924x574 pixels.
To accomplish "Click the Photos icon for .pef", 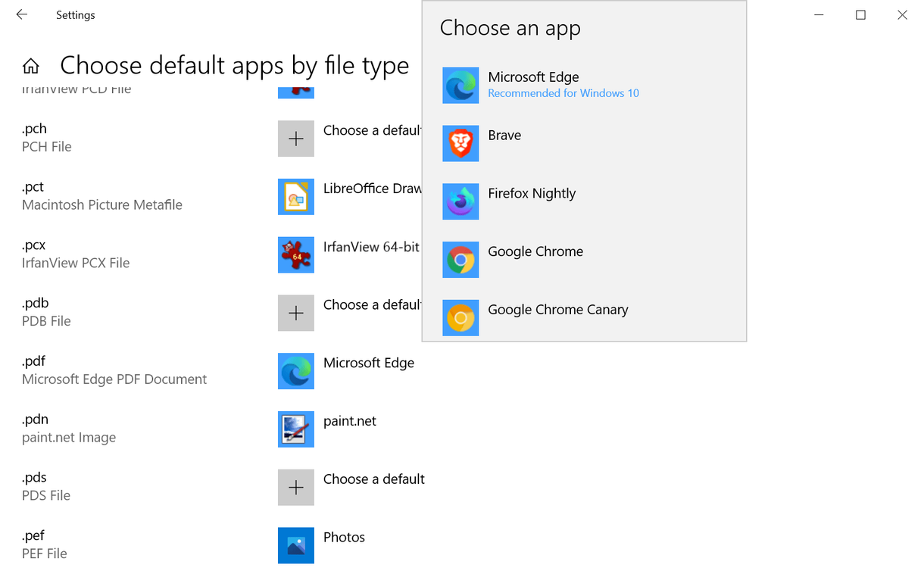I will pos(296,545).
